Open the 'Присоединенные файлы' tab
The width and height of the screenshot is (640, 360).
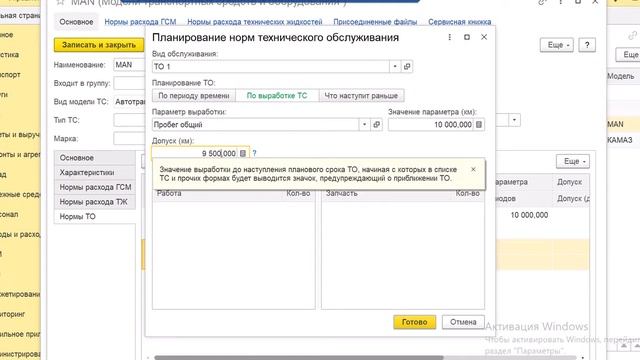point(375,22)
